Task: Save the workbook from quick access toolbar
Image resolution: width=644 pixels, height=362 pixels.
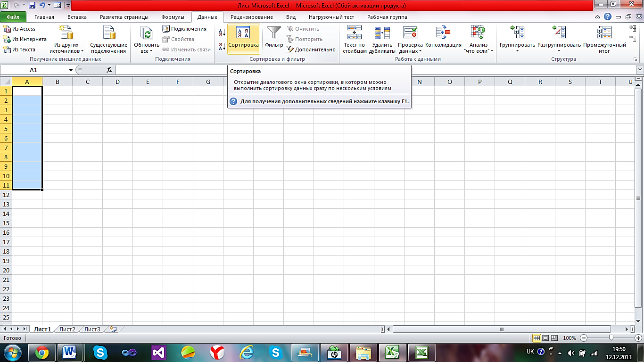Action: (x=32, y=6)
